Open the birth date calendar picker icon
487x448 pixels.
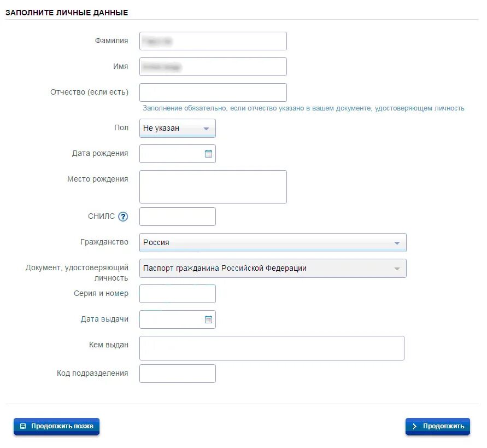(x=208, y=154)
